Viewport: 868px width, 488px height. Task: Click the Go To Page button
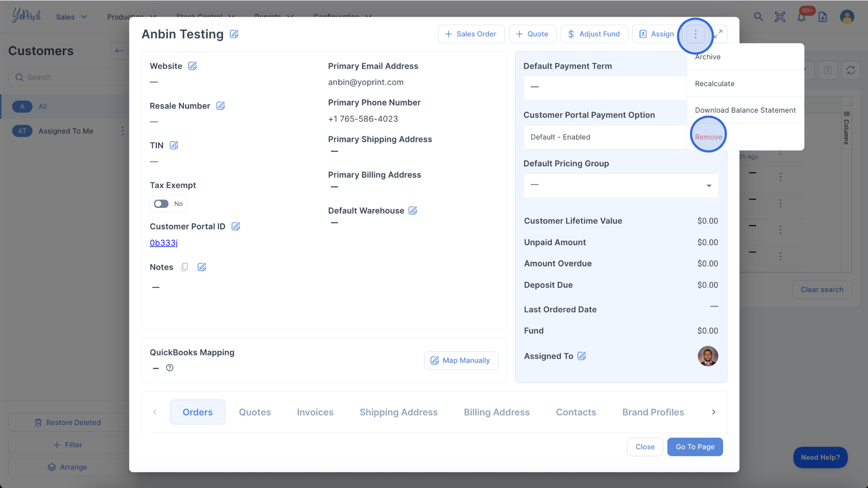point(695,447)
